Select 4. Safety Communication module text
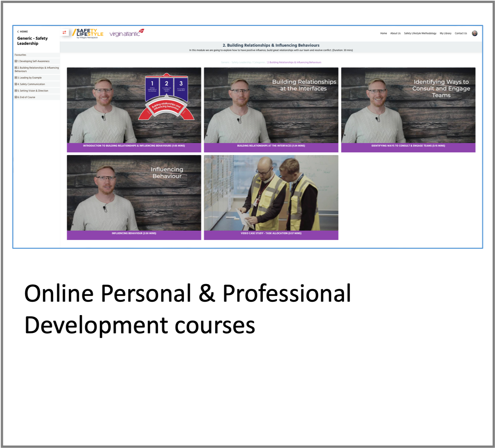The width and height of the screenshot is (495, 448). pyautogui.click(x=31, y=84)
